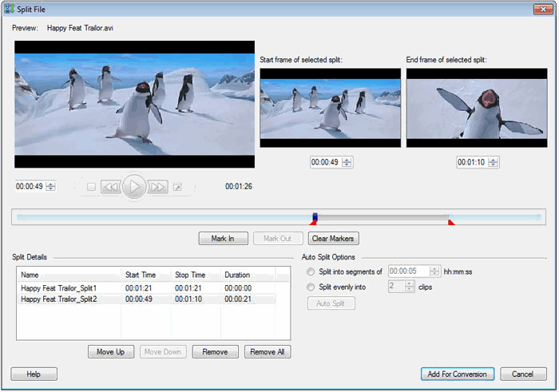559x392 pixels.
Task: Click Move Up for the selected split
Action: (x=111, y=352)
